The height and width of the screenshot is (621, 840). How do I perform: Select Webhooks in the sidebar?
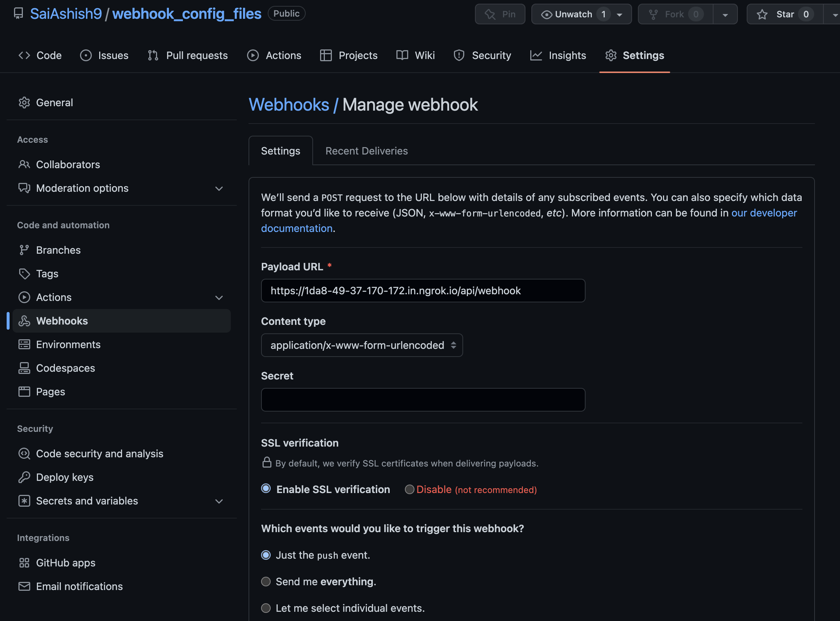coord(62,321)
